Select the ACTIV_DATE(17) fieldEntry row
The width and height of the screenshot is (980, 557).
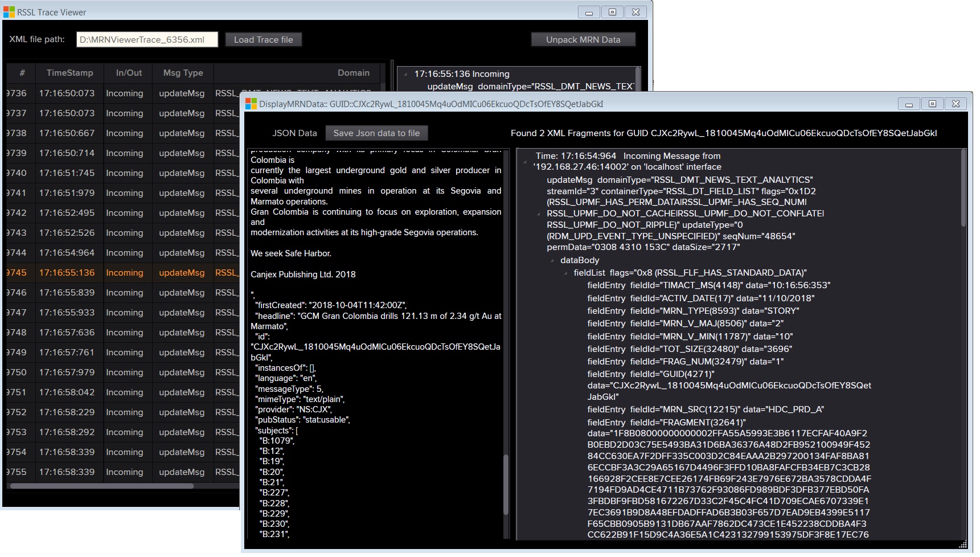pyautogui.click(x=701, y=298)
